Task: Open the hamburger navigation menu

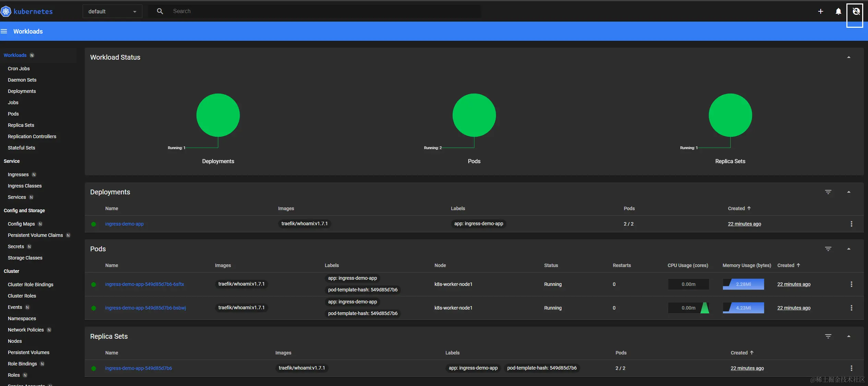Action: (x=4, y=31)
